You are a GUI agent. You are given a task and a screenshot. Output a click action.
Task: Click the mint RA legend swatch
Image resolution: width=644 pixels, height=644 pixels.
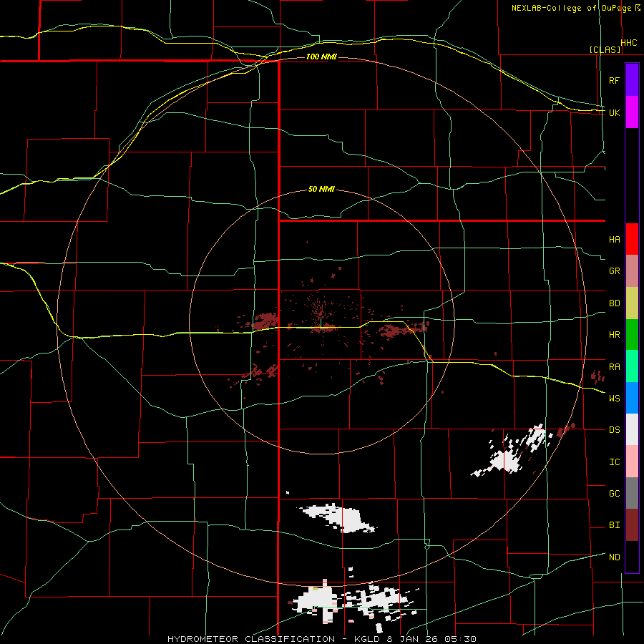(632, 366)
